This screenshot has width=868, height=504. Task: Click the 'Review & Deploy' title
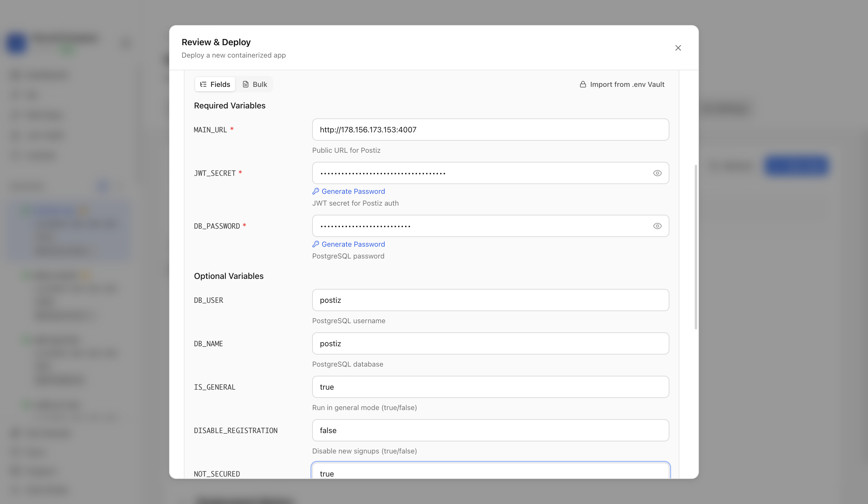[x=216, y=42]
